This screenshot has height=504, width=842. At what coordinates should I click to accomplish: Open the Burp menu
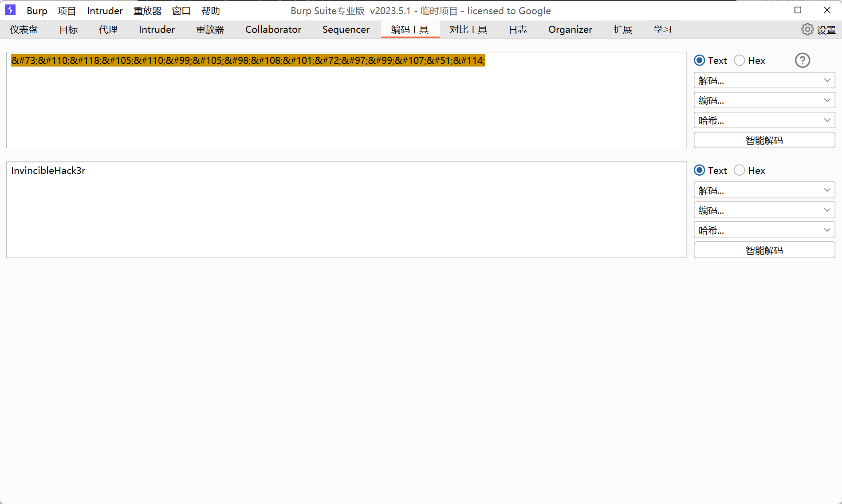[37, 11]
